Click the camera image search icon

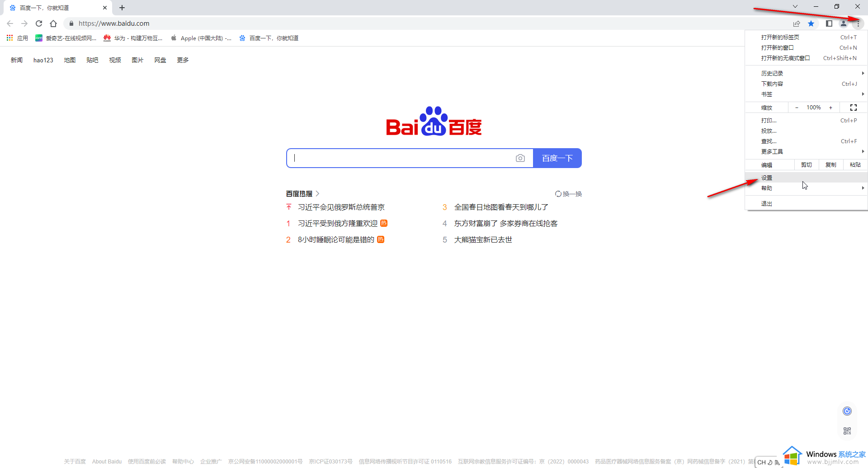coord(520,158)
